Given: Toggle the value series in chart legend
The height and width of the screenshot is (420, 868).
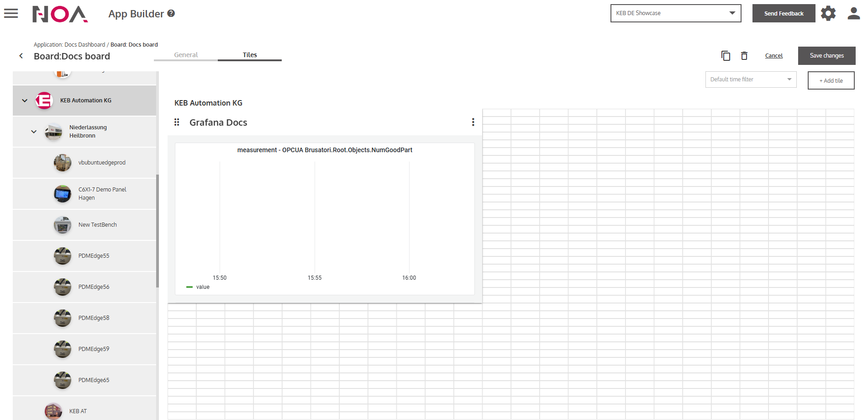Looking at the screenshot, I should [x=198, y=287].
